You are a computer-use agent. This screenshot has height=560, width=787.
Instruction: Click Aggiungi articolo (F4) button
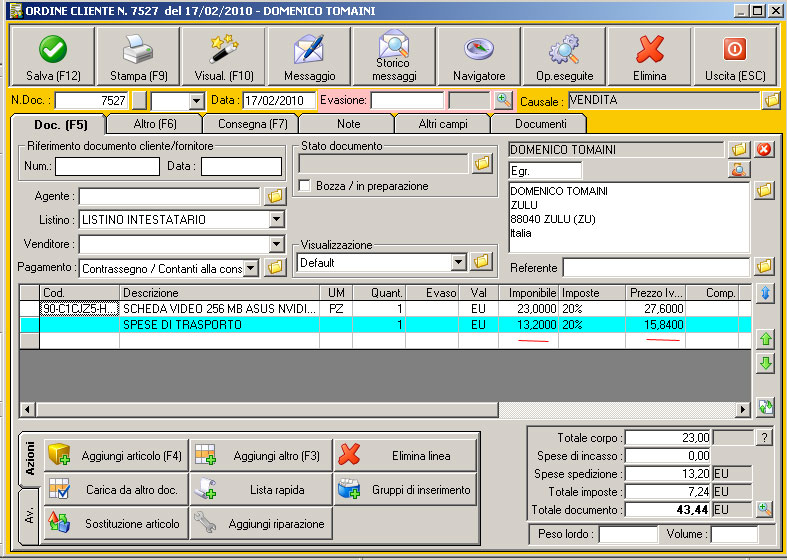click(116, 456)
